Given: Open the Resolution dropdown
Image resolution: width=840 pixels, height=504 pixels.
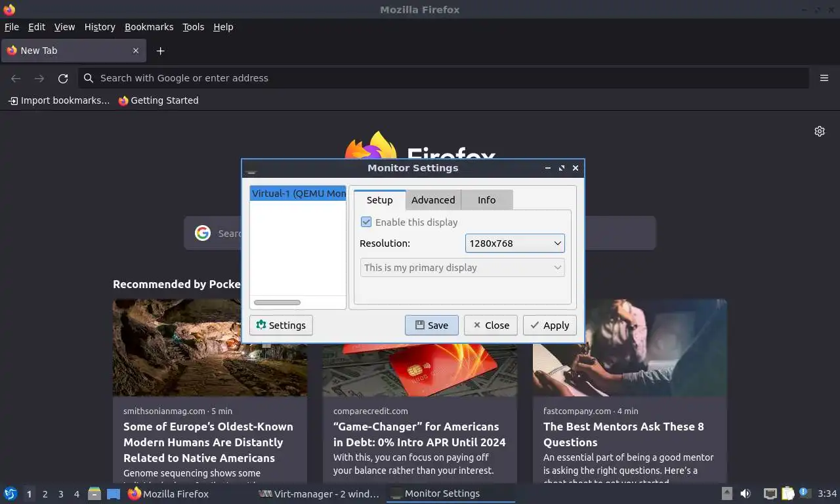Looking at the screenshot, I should (x=515, y=243).
